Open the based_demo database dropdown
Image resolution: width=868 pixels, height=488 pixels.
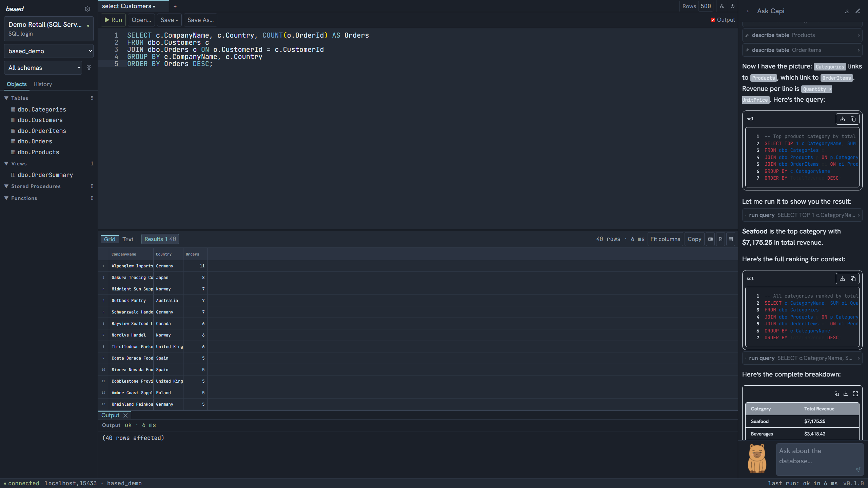click(49, 51)
